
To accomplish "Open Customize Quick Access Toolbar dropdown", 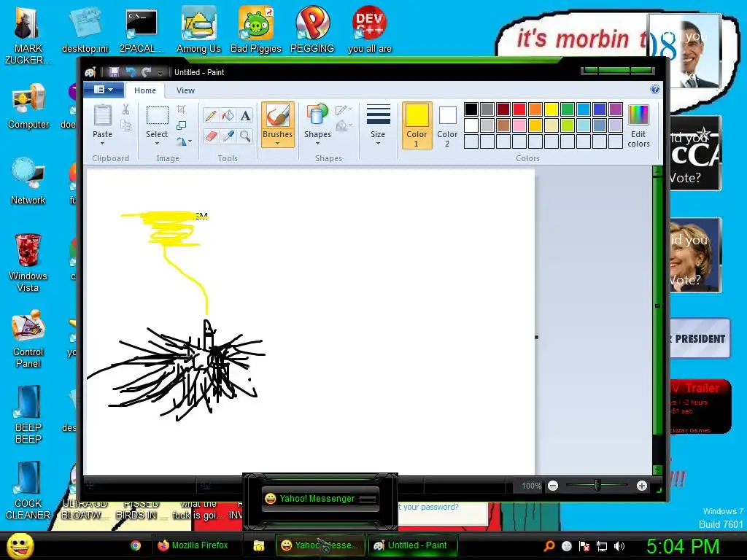I will pyautogui.click(x=160, y=72).
